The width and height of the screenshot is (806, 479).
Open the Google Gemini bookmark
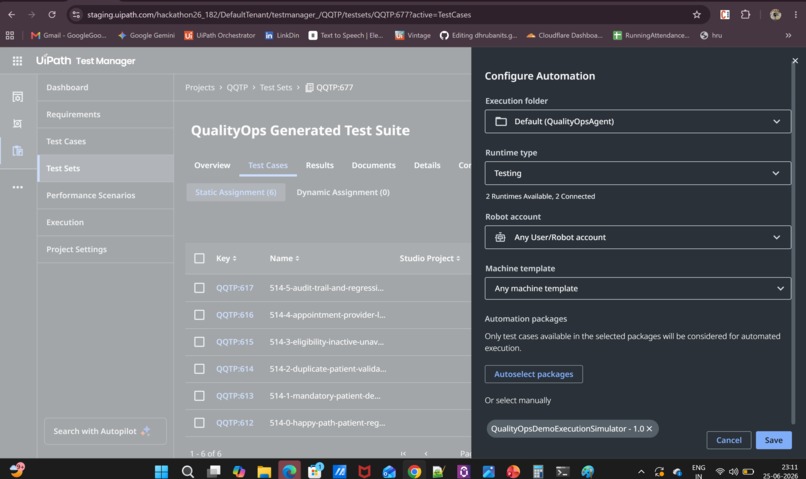146,35
